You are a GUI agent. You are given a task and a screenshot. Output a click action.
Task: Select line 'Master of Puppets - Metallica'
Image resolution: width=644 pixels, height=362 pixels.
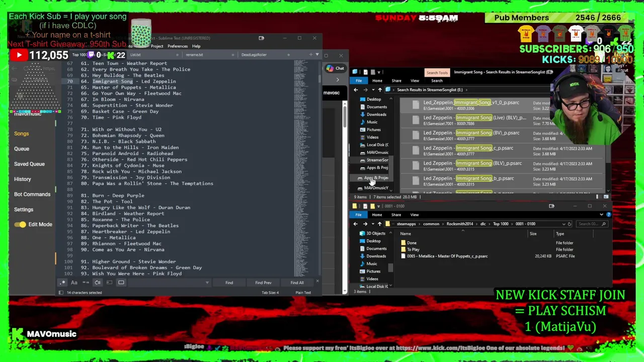134,87
